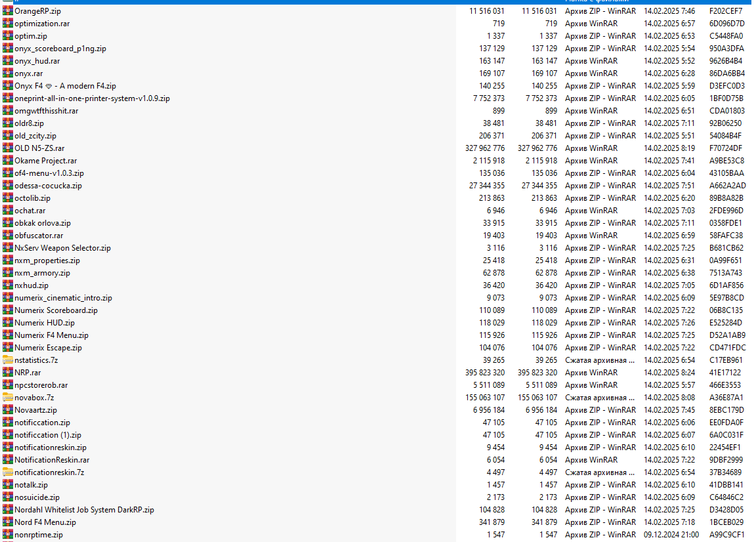Click the WinRAR icon of optim.zip

click(x=8, y=35)
